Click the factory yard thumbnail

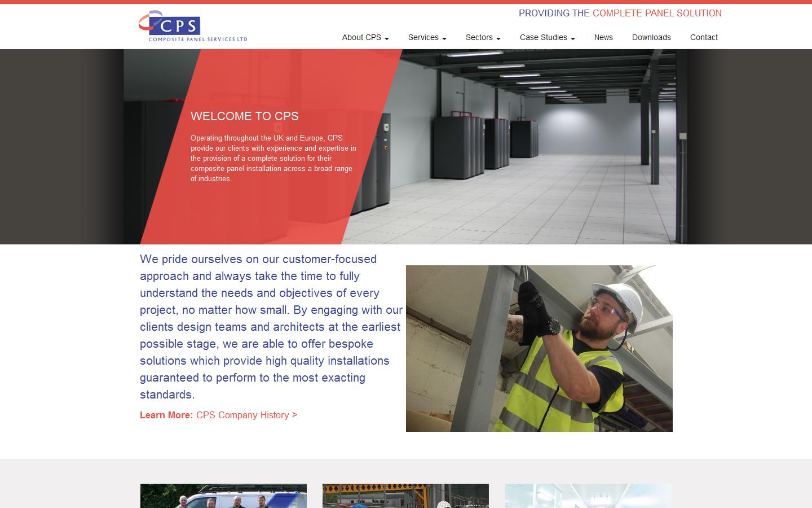405,496
